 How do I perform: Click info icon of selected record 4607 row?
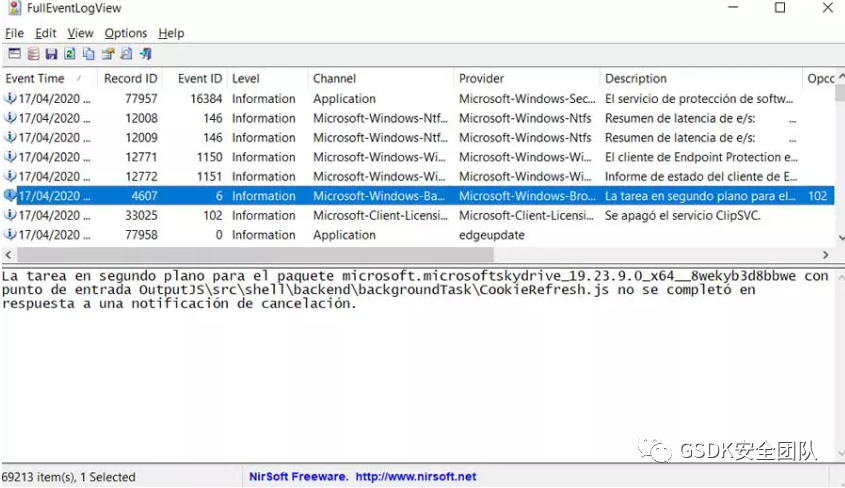pyautogui.click(x=10, y=195)
